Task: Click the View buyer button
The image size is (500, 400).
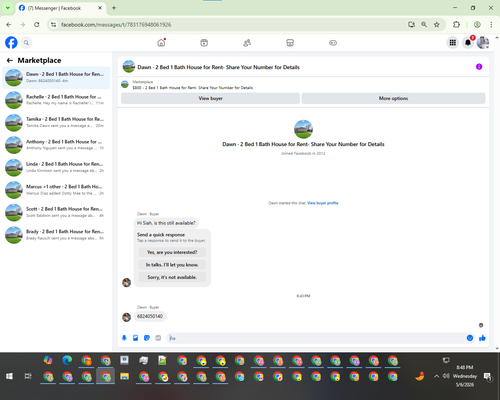Action: pos(210,98)
